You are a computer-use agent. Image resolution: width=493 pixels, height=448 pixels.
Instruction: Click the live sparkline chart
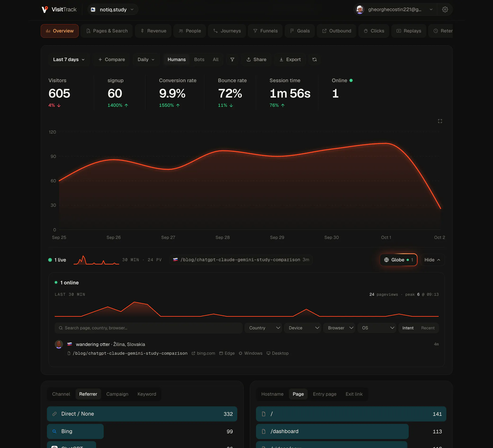click(x=96, y=260)
